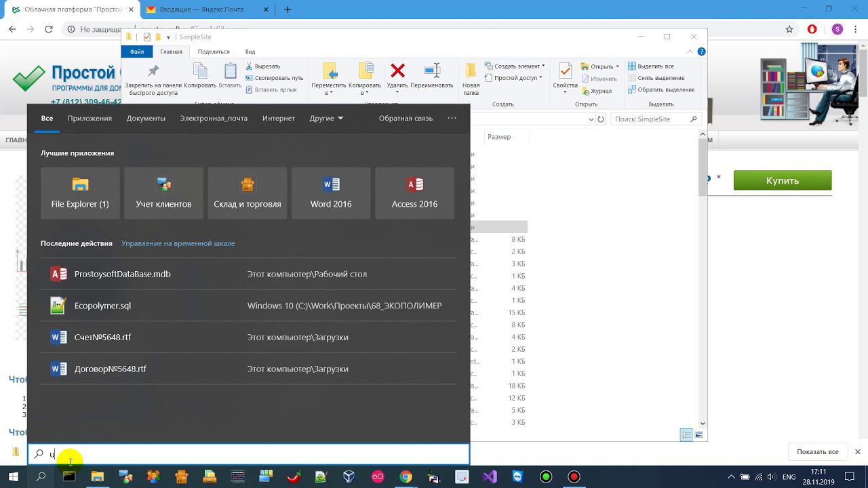Switch to the Документы search tab
The width and height of the screenshot is (868, 488).
pos(146,118)
